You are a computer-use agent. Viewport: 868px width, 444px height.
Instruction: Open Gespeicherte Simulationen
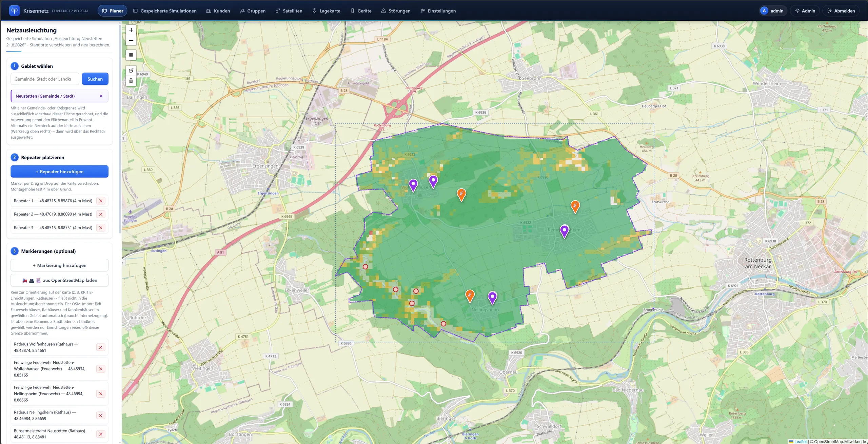point(165,11)
